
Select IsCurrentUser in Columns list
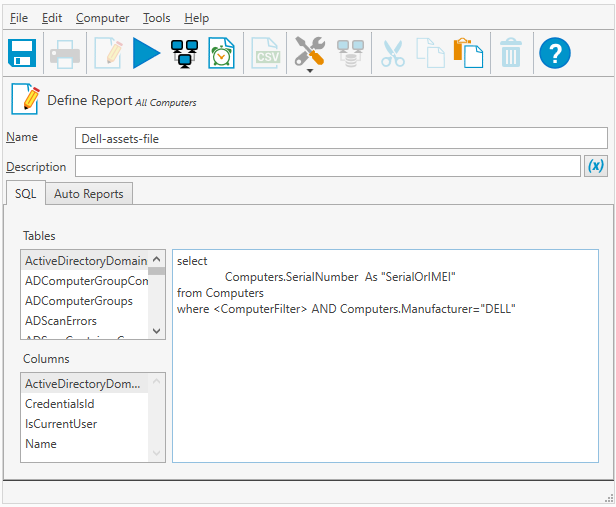point(85,424)
